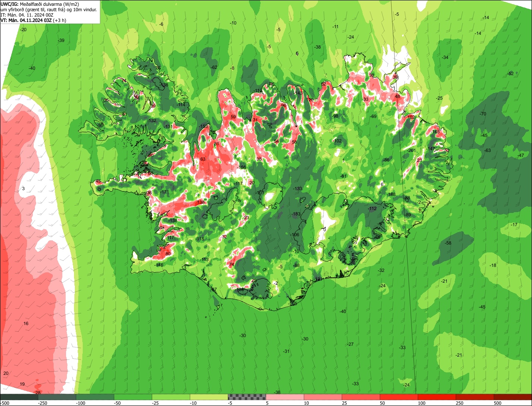The width and height of the screenshot is (532, 406).
Task: Click the -27 value south of Iceland
Action: point(350,344)
